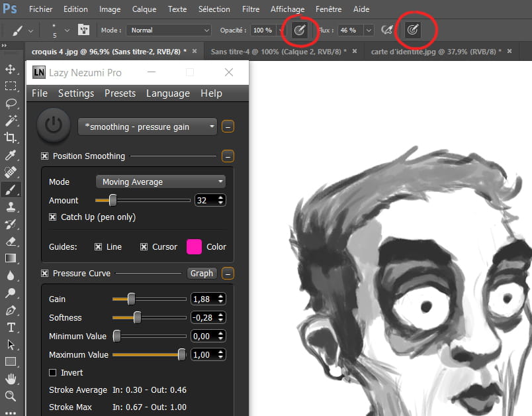Select the History Brush tool
The image size is (532, 416).
(x=11, y=224)
